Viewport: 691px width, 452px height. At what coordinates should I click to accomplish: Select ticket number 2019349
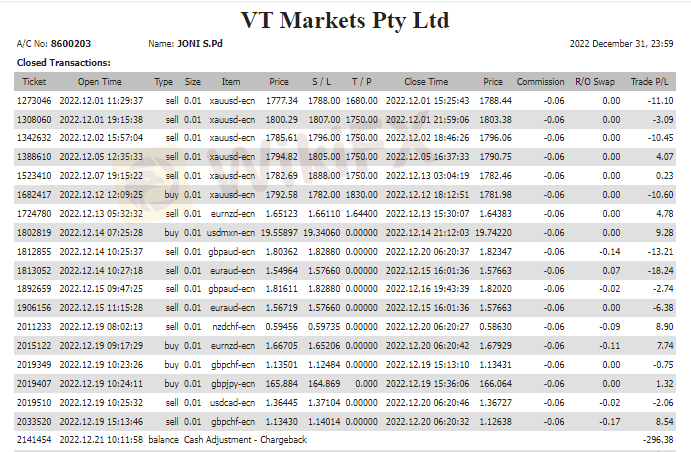tap(34, 364)
